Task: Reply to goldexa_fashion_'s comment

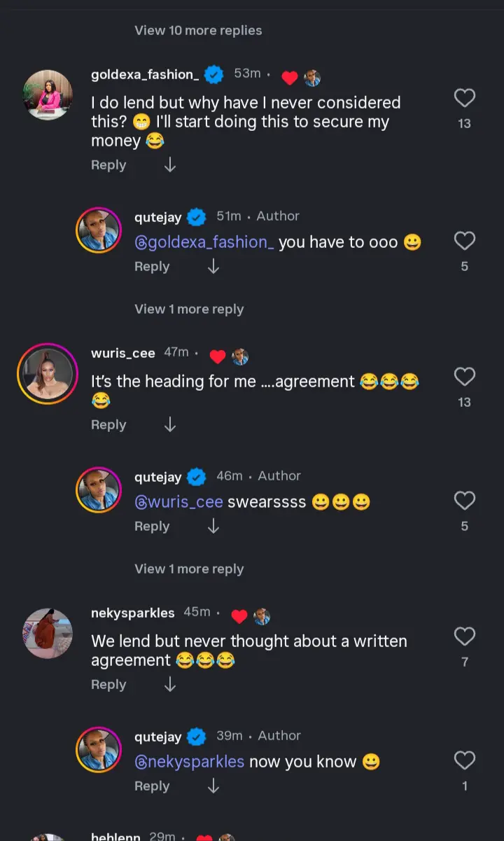Action: [108, 165]
